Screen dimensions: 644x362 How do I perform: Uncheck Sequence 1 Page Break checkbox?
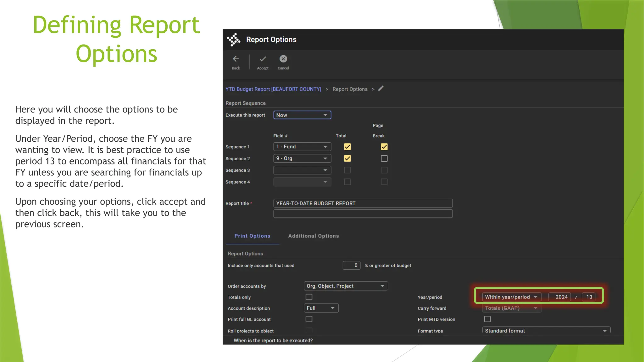pos(384,147)
